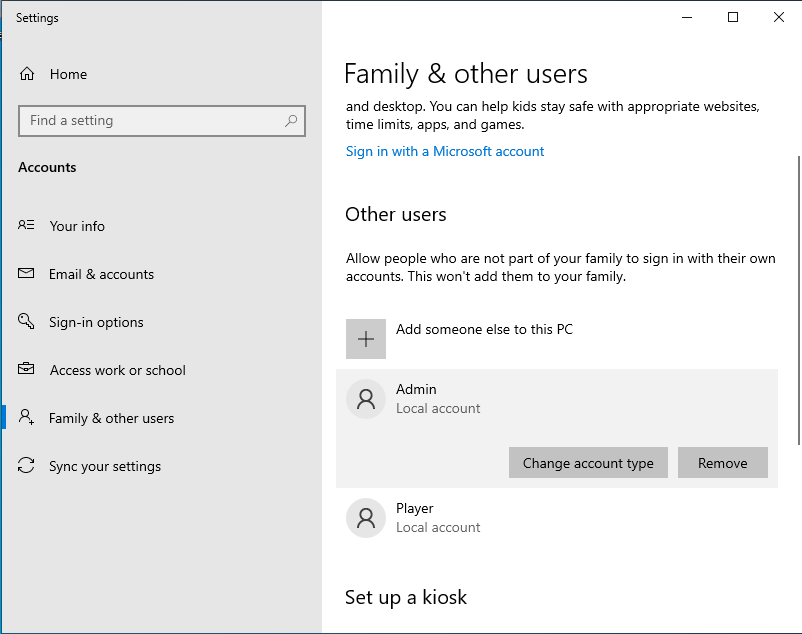This screenshot has width=802, height=634.
Task: Click the search magnifier icon
Action: [291, 121]
